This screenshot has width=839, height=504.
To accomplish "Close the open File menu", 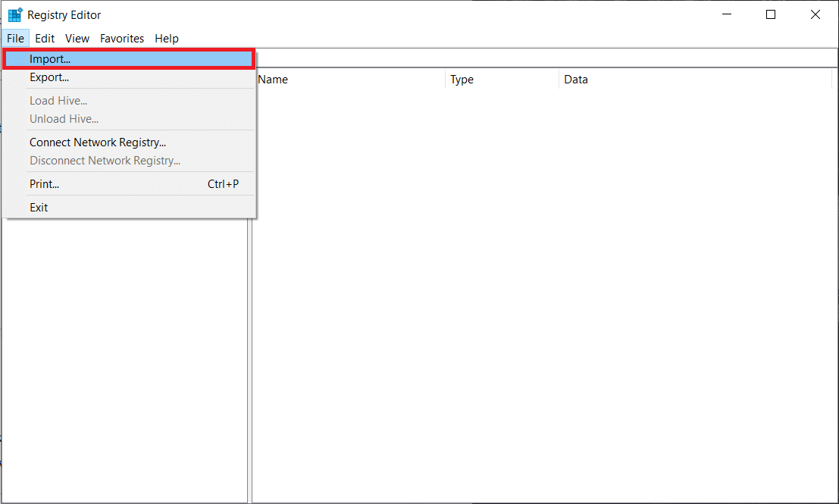I will pyautogui.click(x=15, y=39).
